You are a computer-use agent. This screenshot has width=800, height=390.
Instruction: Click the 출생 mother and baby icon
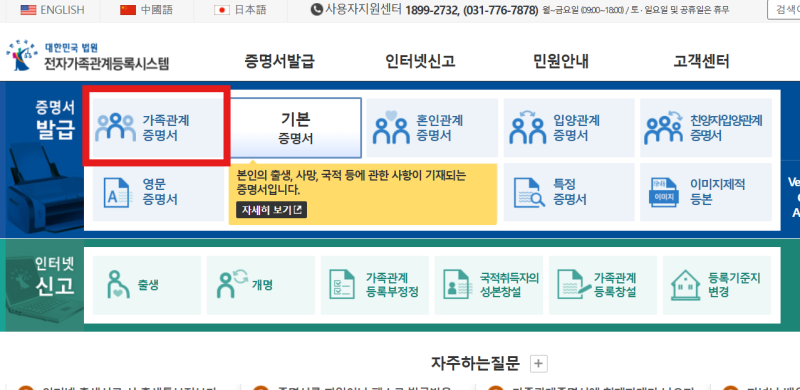(x=118, y=285)
